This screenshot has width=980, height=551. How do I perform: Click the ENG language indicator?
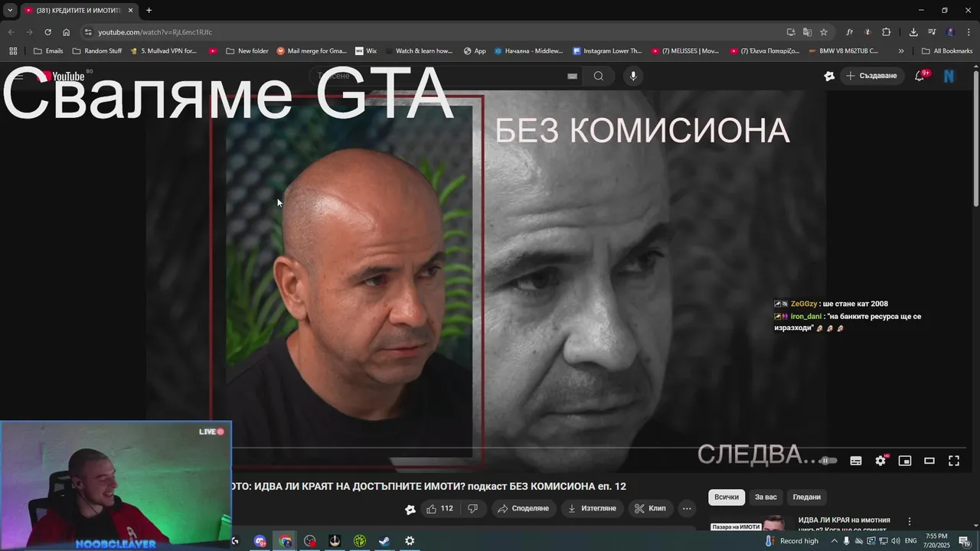pyautogui.click(x=910, y=541)
